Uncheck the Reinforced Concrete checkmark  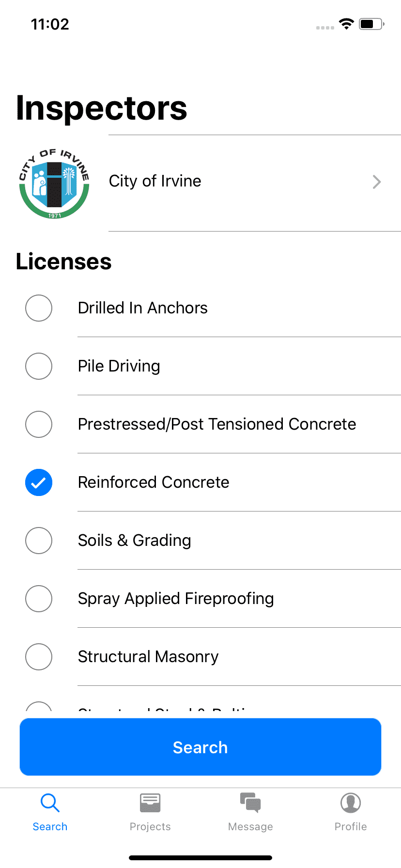[39, 482]
